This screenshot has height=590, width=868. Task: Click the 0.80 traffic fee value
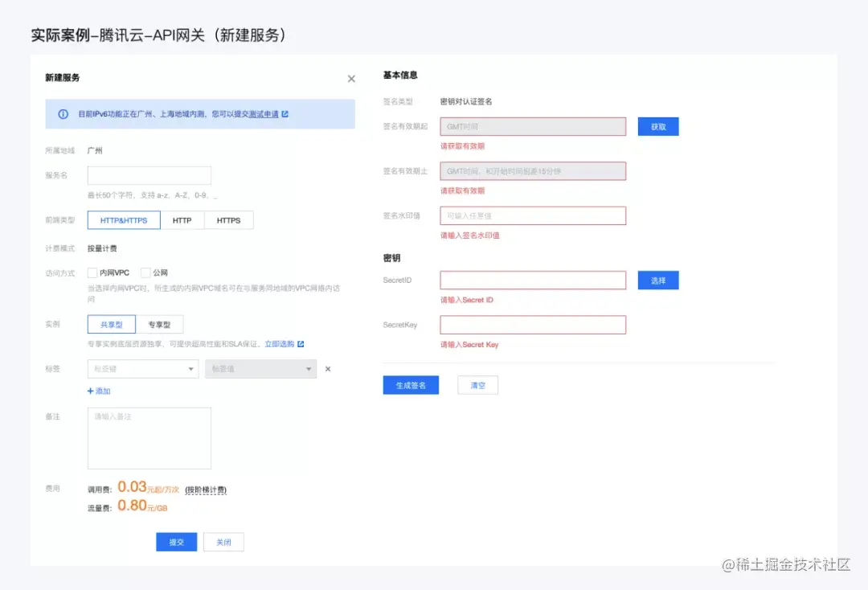click(132, 506)
